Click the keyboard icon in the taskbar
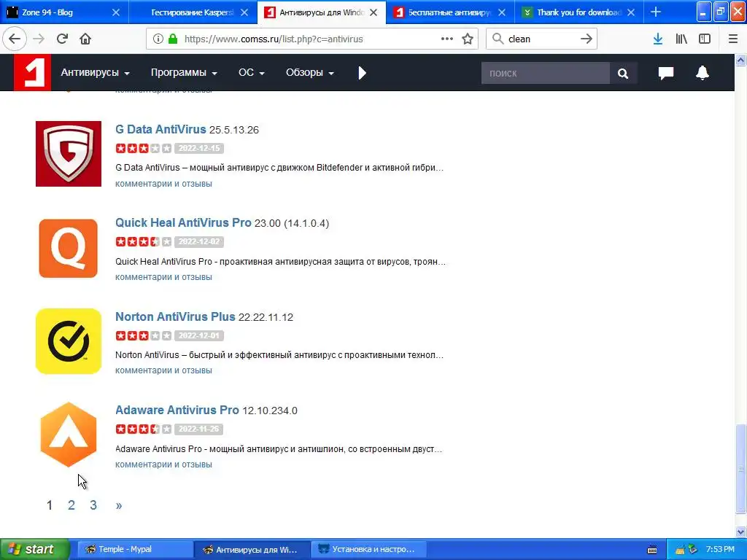This screenshot has width=747, height=560. point(652,550)
